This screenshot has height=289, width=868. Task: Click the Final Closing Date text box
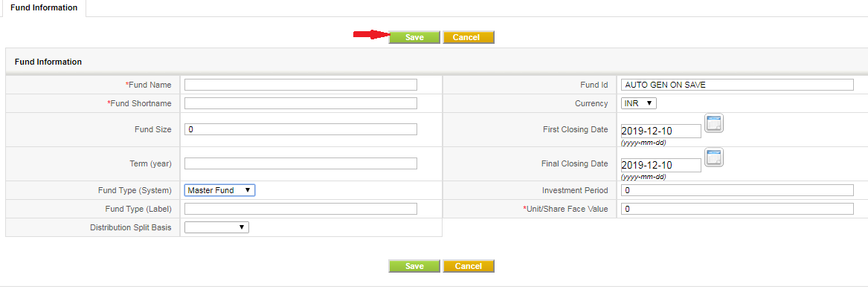click(661, 165)
